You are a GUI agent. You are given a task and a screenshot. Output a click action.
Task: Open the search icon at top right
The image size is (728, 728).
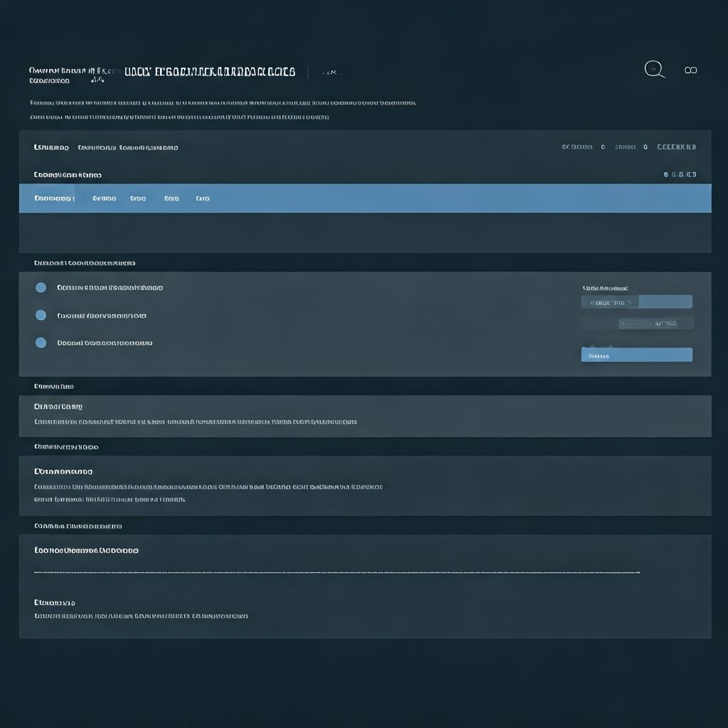(x=653, y=69)
